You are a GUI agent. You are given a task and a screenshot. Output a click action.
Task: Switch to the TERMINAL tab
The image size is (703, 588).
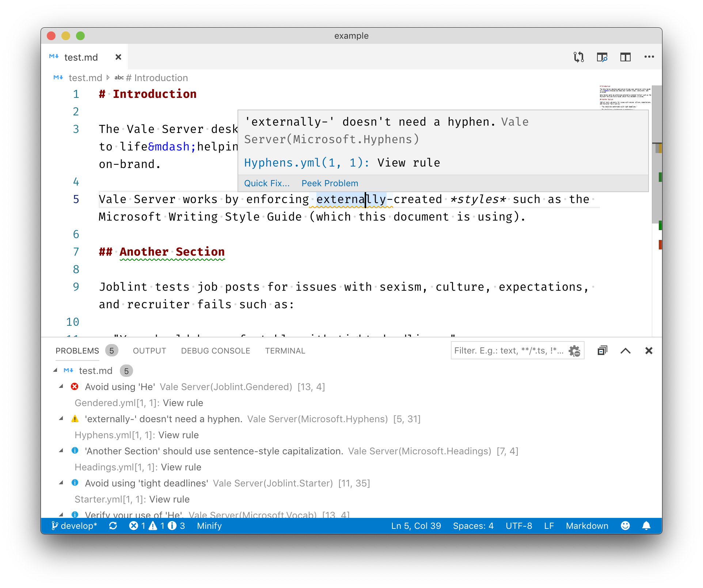point(285,351)
